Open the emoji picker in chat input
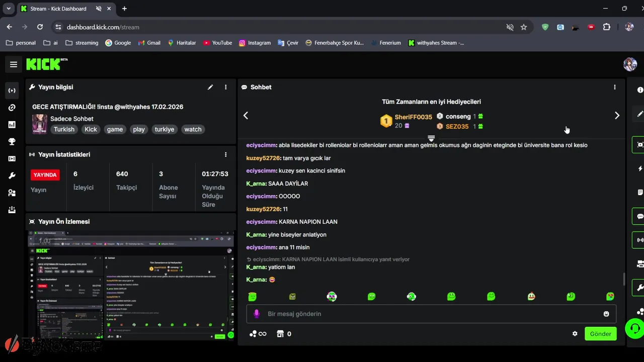Image resolution: width=644 pixels, height=362 pixels. tap(606, 314)
